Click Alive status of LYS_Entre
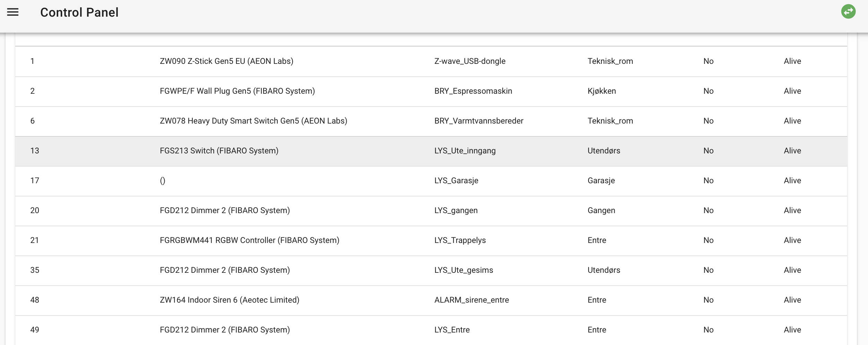The height and width of the screenshot is (345, 868). click(x=792, y=330)
